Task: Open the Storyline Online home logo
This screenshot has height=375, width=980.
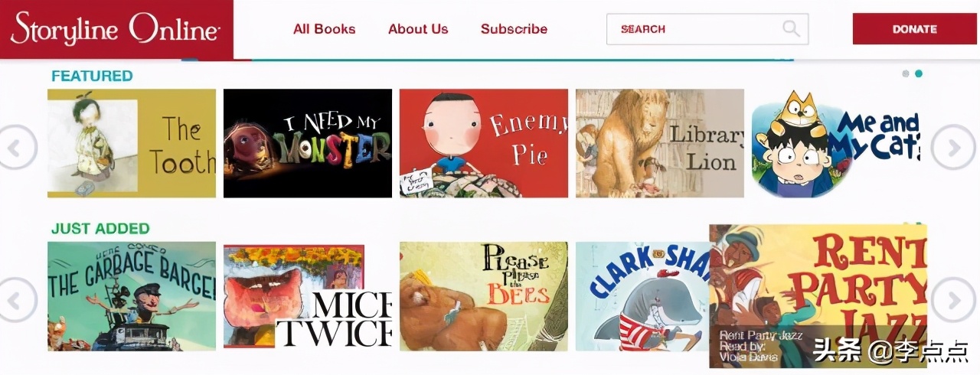Action: click(116, 29)
